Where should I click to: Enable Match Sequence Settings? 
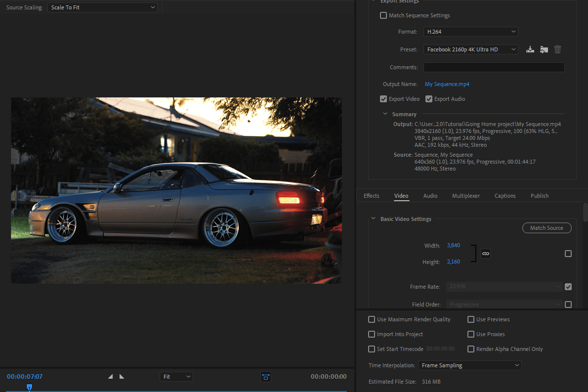(x=383, y=15)
